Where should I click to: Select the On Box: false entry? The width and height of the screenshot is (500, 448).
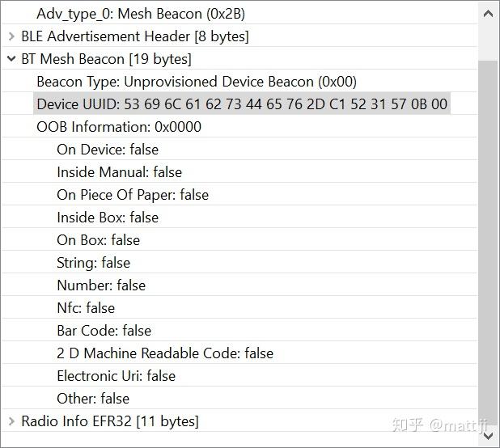click(x=98, y=240)
